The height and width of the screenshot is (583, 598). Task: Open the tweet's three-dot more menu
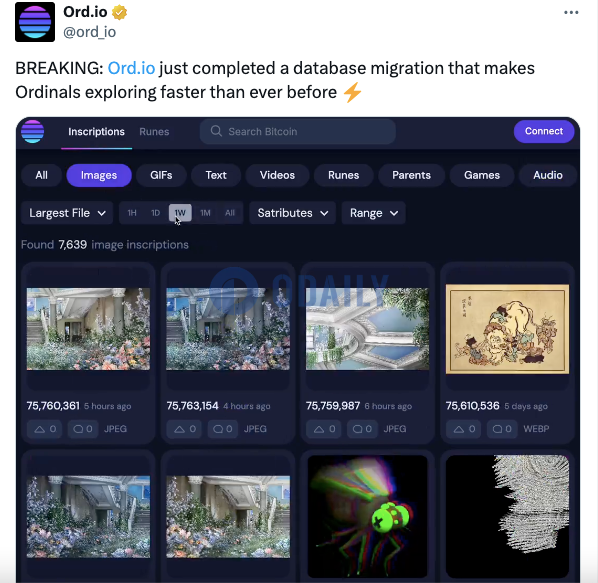(x=571, y=13)
